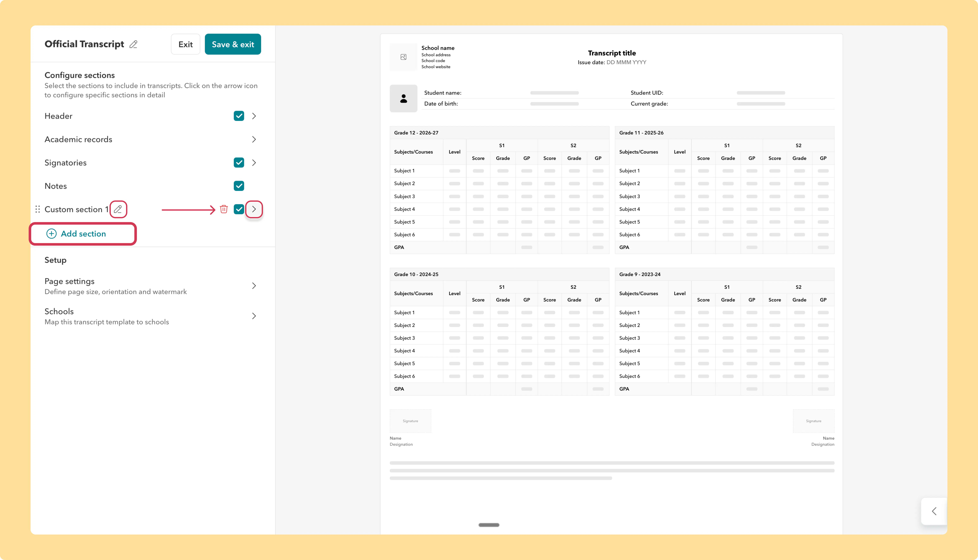Click the "Current grade:" label

coord(649,104)
